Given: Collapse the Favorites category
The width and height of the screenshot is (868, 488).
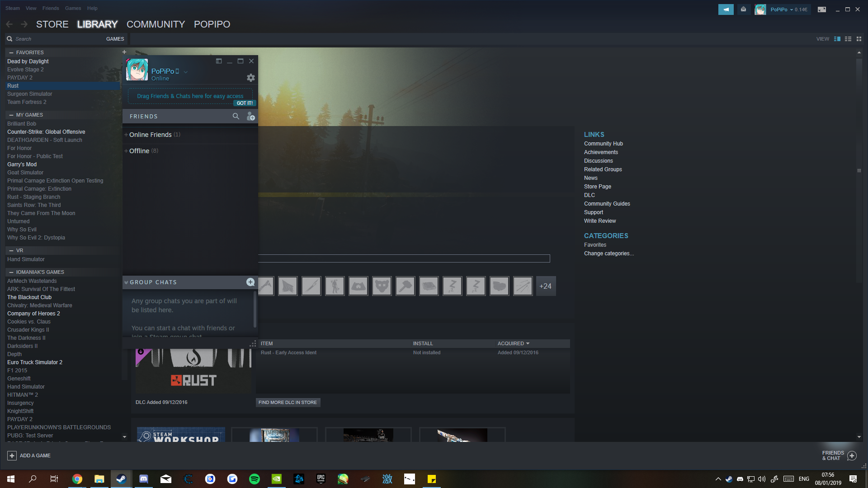Looking at the screenshot, I should click(11, 52).
